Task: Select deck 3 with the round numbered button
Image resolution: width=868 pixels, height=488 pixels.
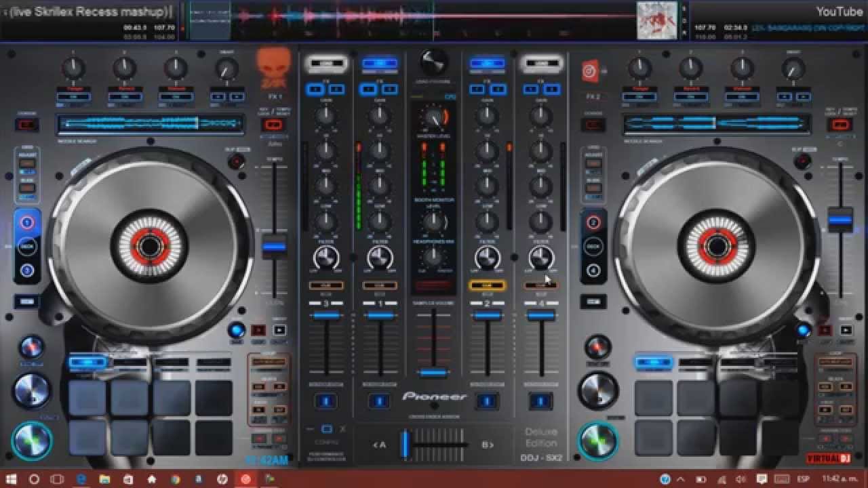Action: click(27, 270)
